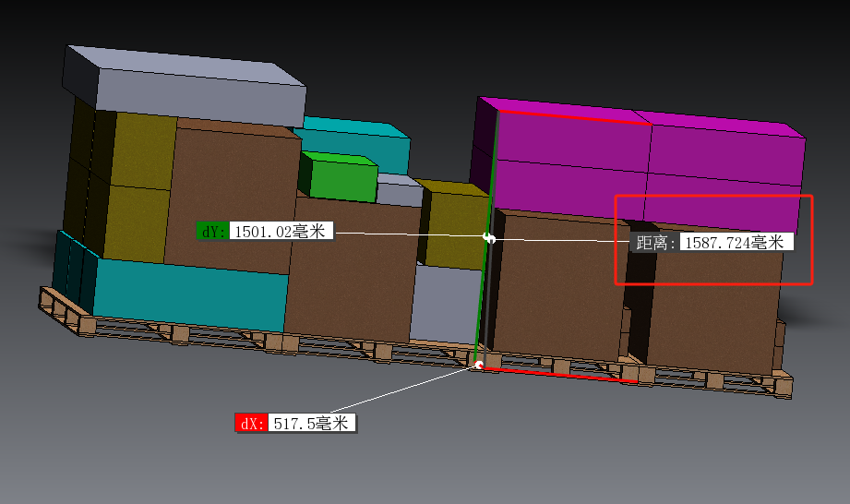Click the green dY: label tag

pyautogui.click(x=213, y=231)
